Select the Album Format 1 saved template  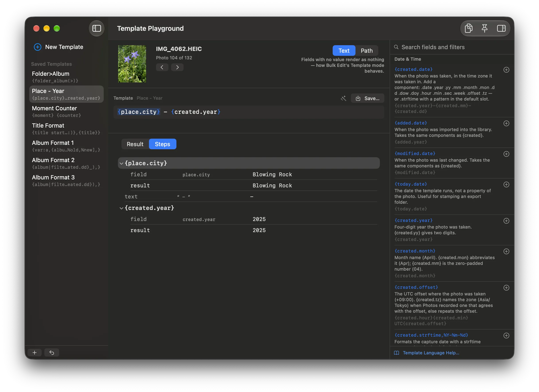(x=66, y=146)
